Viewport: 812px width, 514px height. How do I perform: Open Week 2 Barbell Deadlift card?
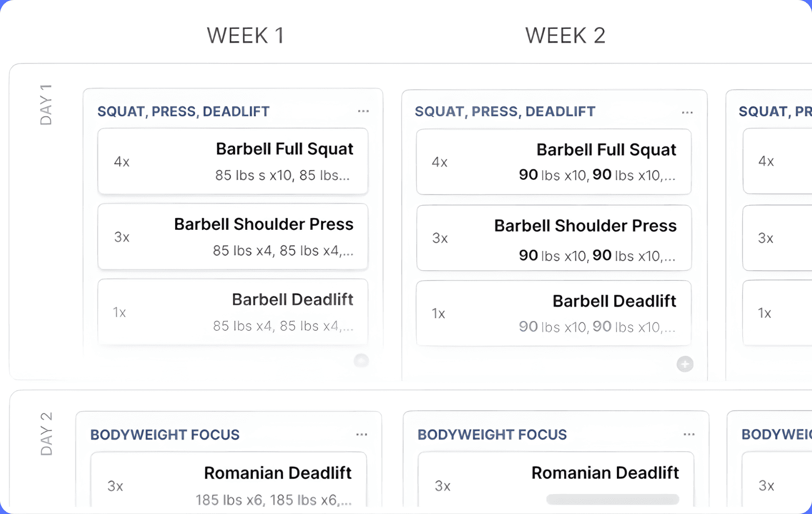tap(554, 313)
